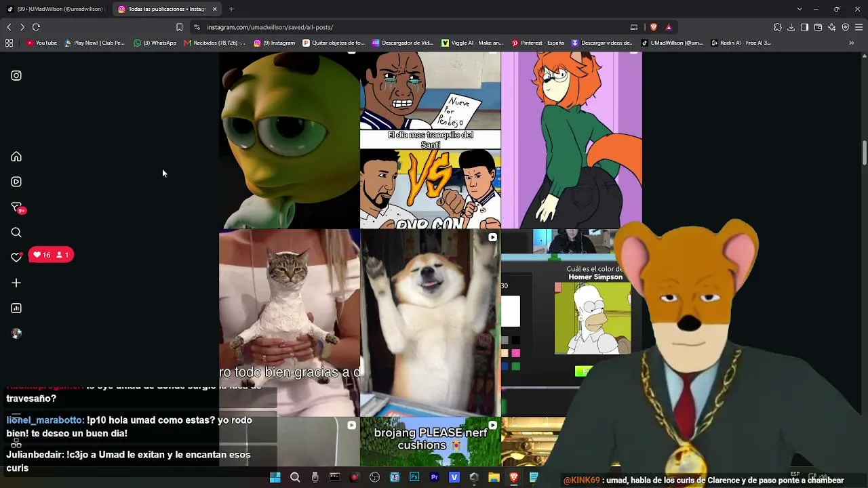The image size is (868, 488).
Task: Open Brave browser from the taskbar
Action: tap(514, 477)
